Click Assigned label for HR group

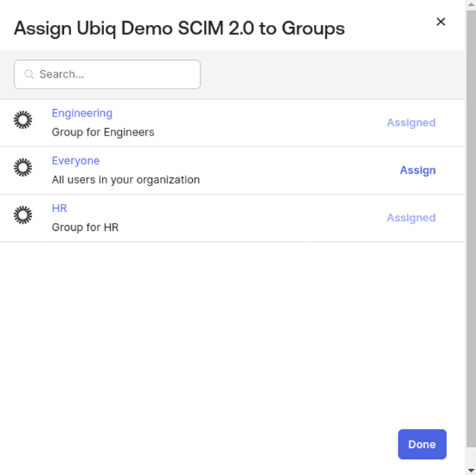pyautogui.click(x=411, y=218)
